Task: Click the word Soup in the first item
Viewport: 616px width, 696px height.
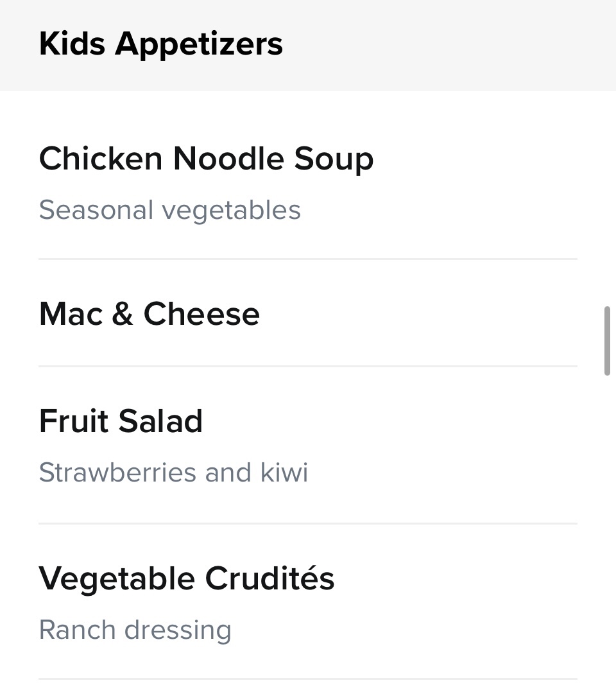Action: point(334,159)
